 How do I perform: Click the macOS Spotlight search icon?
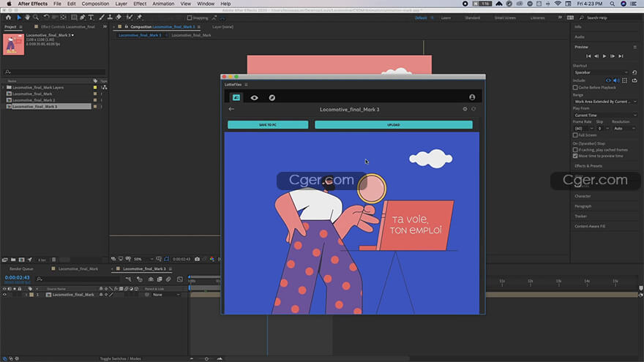coord(612,4)
